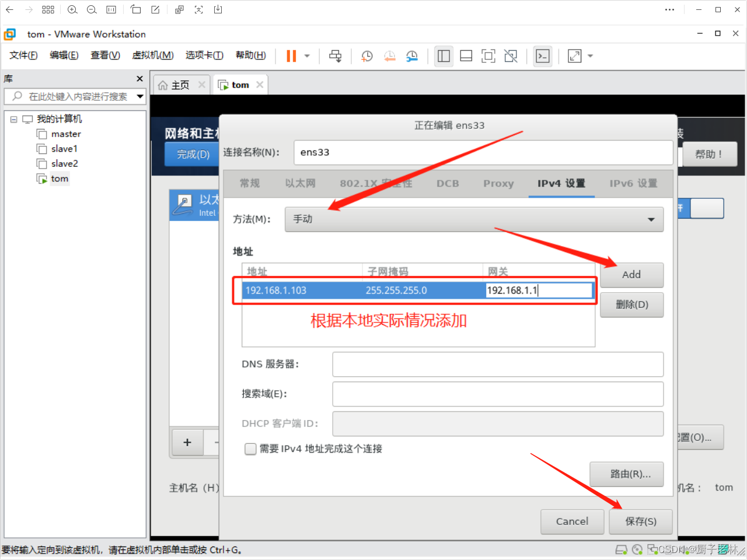Select the master virtual machine
The width and height of the screenshot is (747, 560).
66,134
